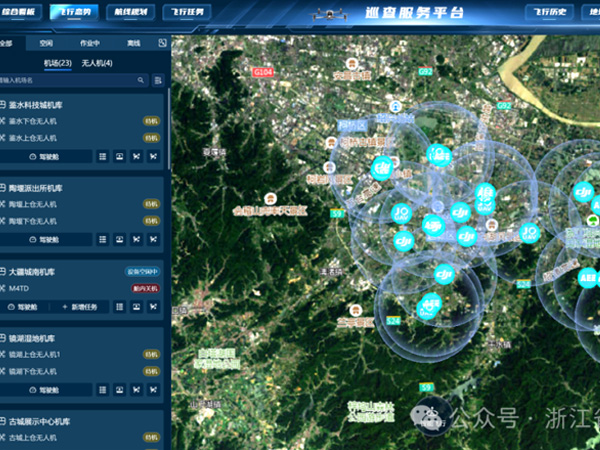Show only 作业中 devices

click(90, 43)
